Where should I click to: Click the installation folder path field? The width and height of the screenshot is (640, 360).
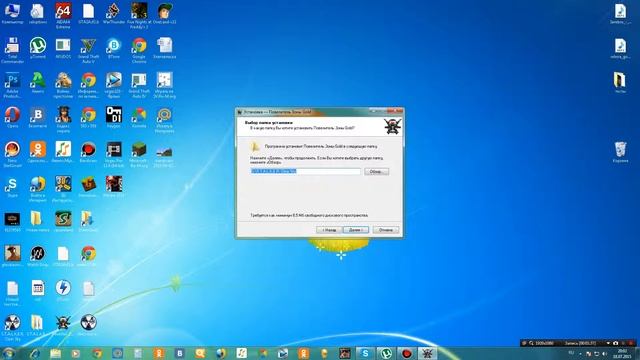point(305,171)
